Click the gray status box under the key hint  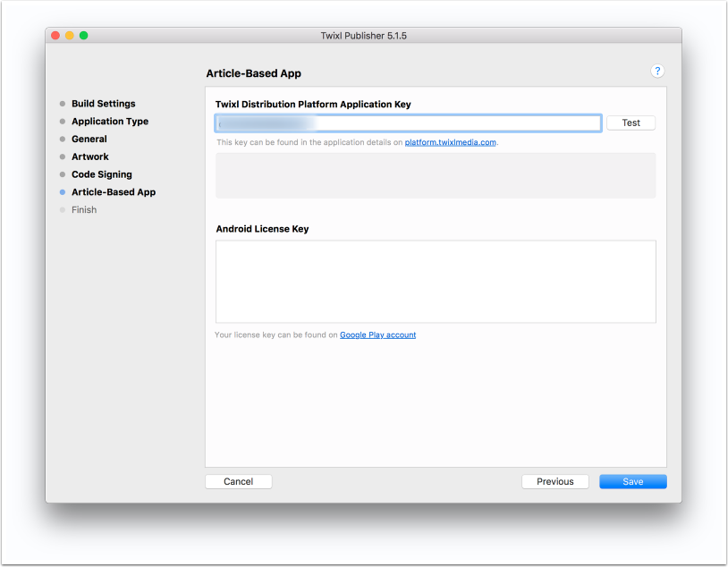[436, 175]
